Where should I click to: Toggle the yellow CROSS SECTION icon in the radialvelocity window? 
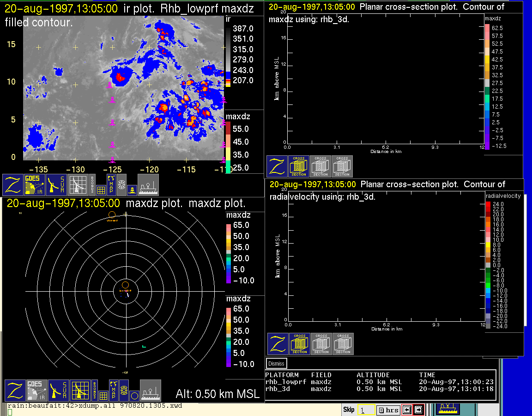point(299,343)
